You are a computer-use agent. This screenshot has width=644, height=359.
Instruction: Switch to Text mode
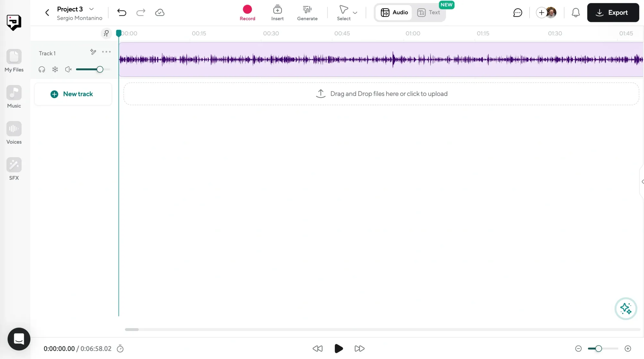point(428,12)
